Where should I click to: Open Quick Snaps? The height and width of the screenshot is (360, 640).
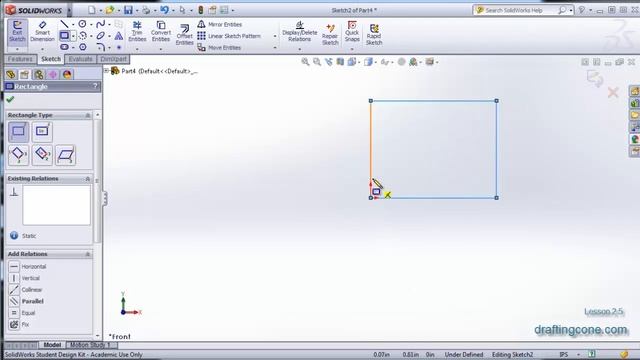tap(352, 31)
